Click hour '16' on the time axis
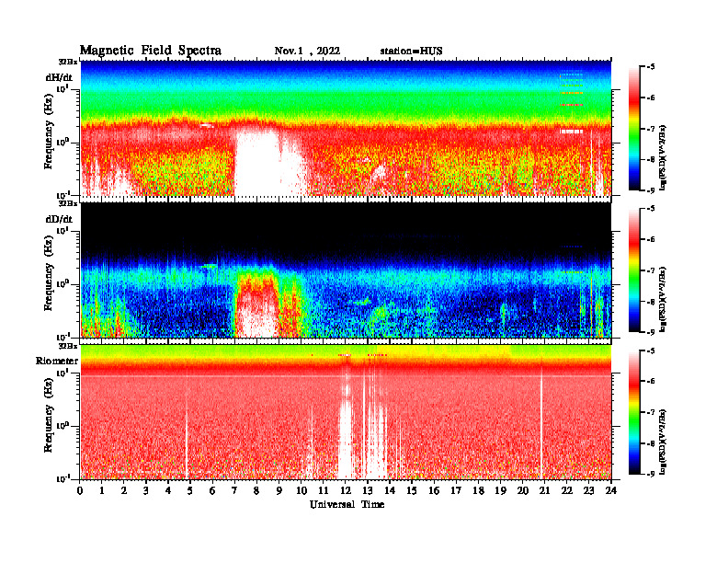The image size is (728, 563). 434,490
